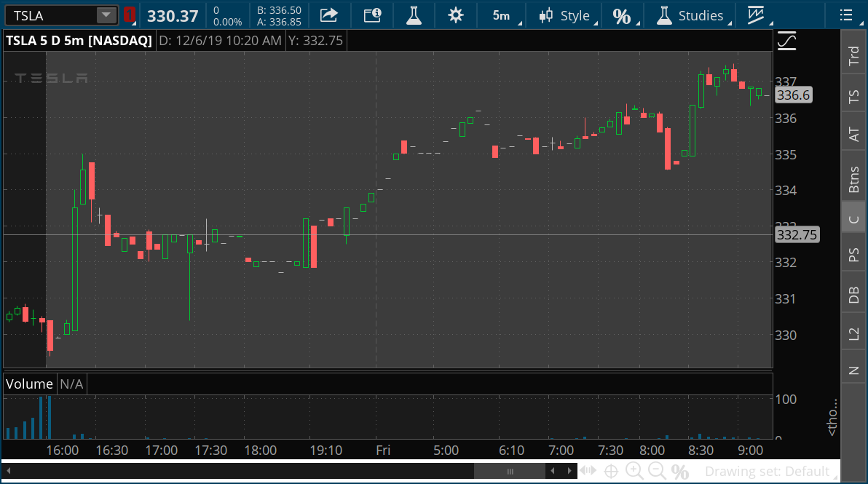Click the Volume N/A value
The image size is (868, 484).
[71, 384]
